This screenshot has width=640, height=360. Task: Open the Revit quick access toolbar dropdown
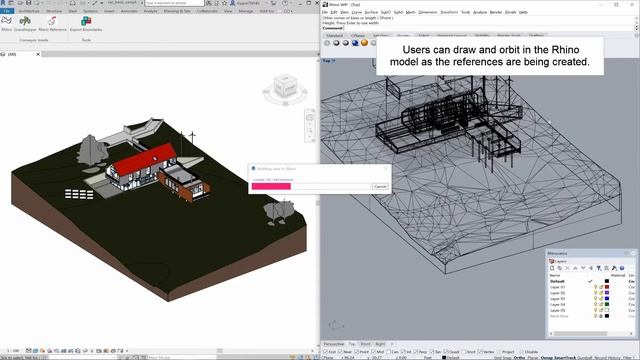click(x=102, y=3)
